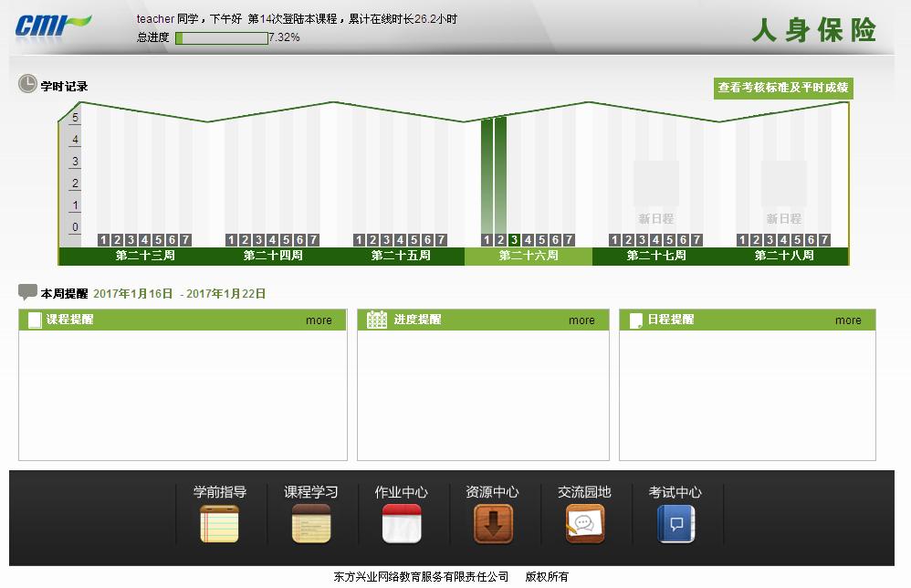Select the 第二十六周 week tab
This screenshot has height=588, width=911.
coord(529,257)
